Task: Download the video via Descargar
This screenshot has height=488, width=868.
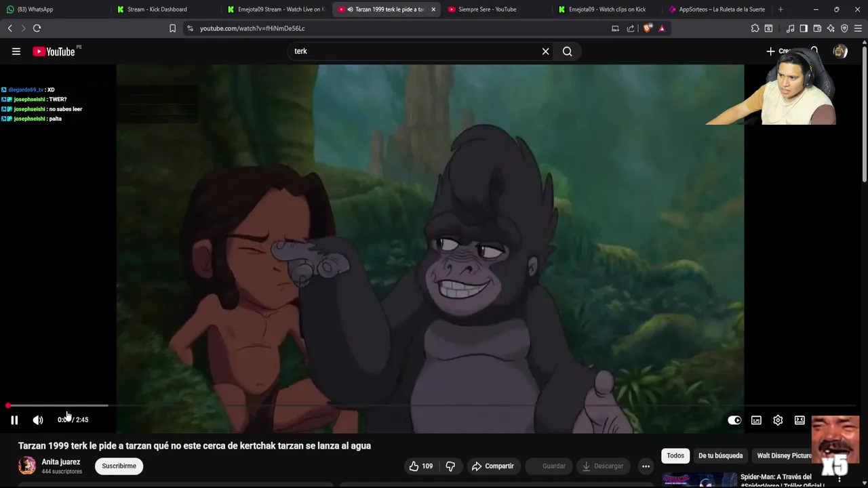Action: click(603, 466)
